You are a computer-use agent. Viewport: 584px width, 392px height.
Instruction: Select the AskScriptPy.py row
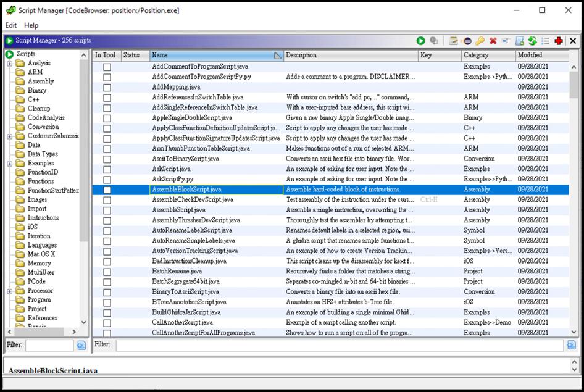pos(331,180)
